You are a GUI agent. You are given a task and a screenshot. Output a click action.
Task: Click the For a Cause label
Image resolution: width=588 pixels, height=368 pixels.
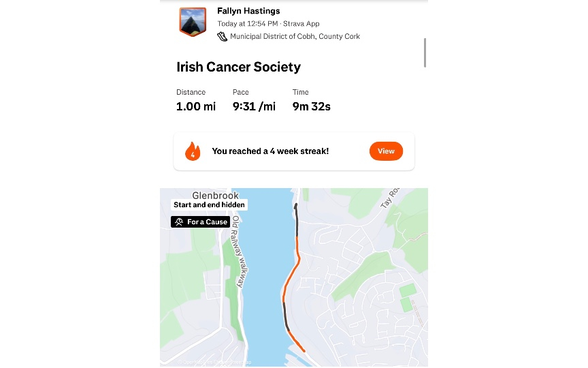(207, 222)
